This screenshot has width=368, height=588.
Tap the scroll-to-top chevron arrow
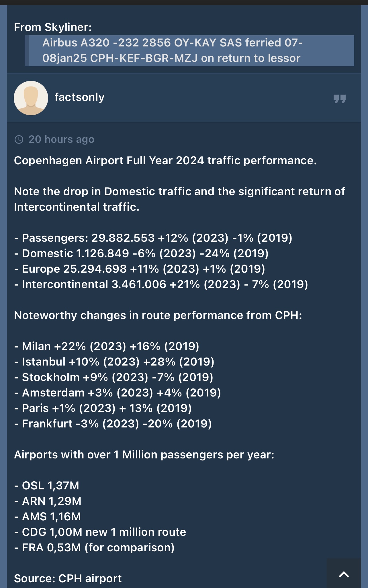(344, 574)
